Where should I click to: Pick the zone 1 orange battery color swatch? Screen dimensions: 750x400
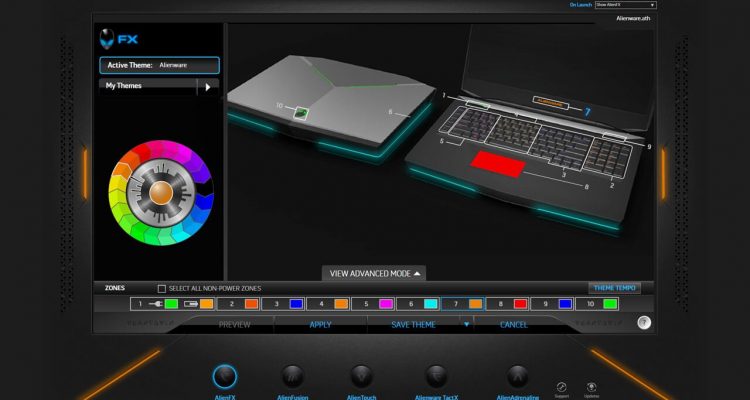pyautogui.click(x=207, y=304)
